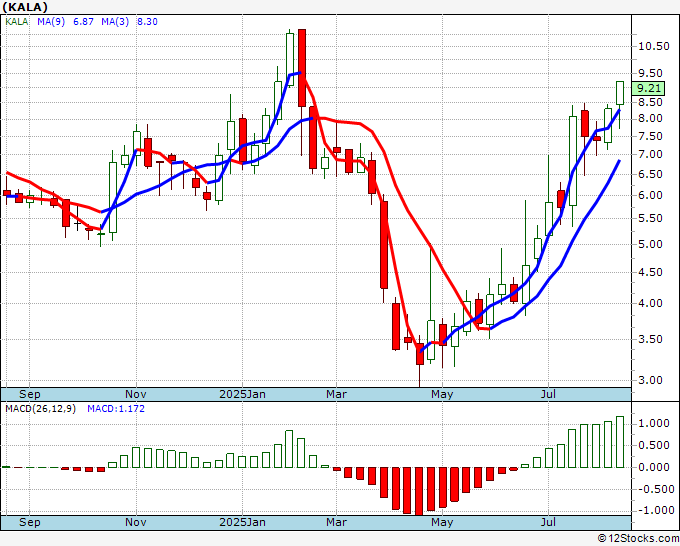Screen dimensions: 680x546
Task: Click the tallest green MACD histogram bar
Action: coord(620,442)
